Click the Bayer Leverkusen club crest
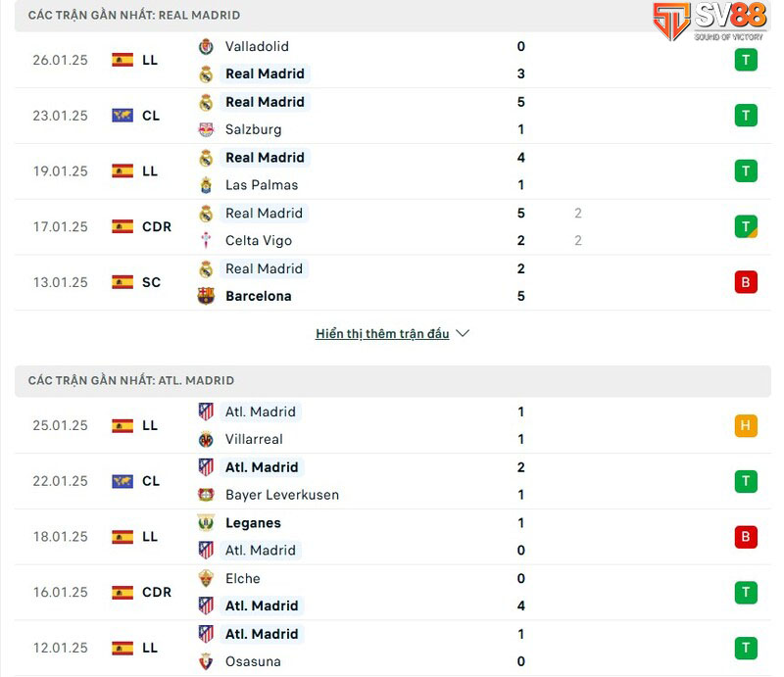The width and height of the screenshot is (784, 677). point(207,495)
